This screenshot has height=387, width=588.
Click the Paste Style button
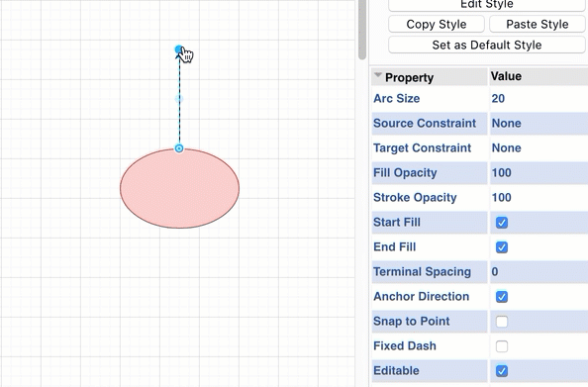tap(537, 25)
